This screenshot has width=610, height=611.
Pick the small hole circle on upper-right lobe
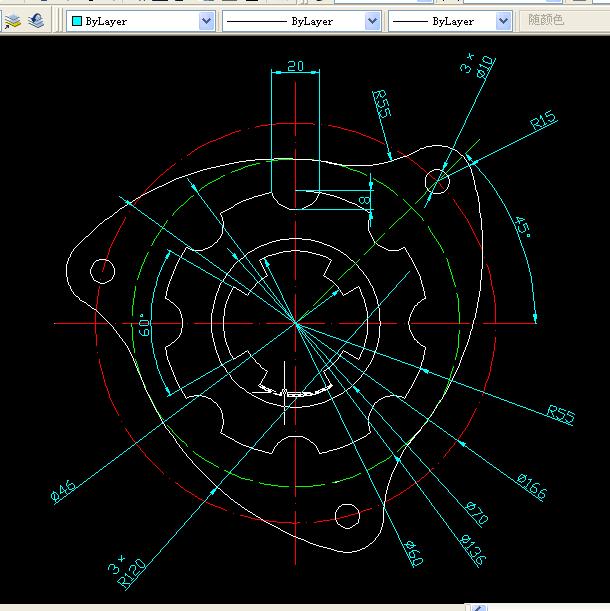437,181
